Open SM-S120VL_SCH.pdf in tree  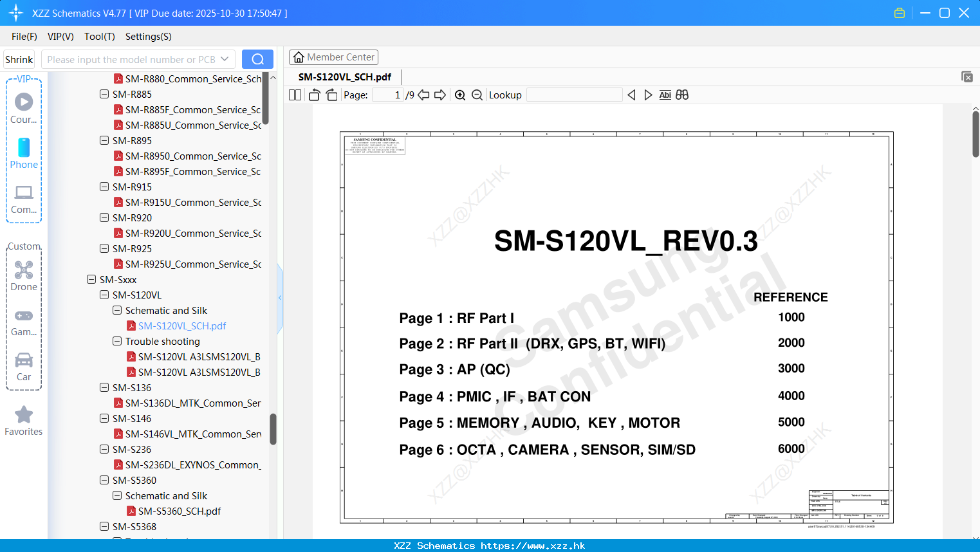182,326
